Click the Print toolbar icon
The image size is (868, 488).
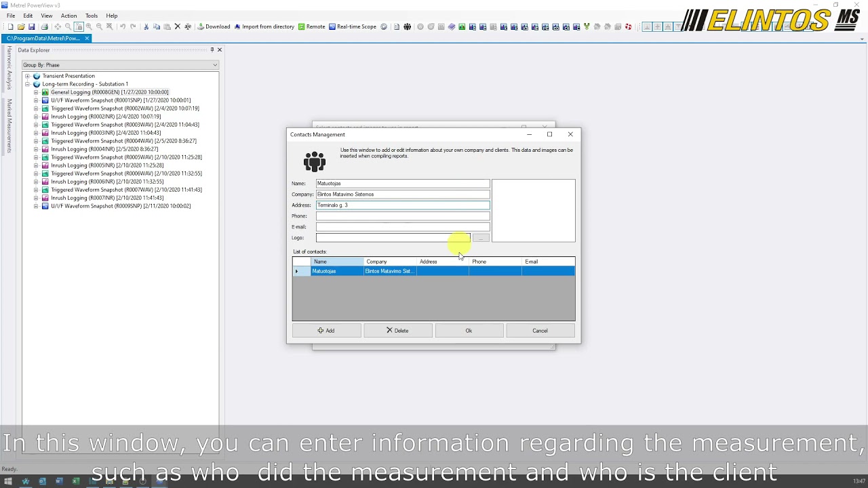tap(45, 26)
